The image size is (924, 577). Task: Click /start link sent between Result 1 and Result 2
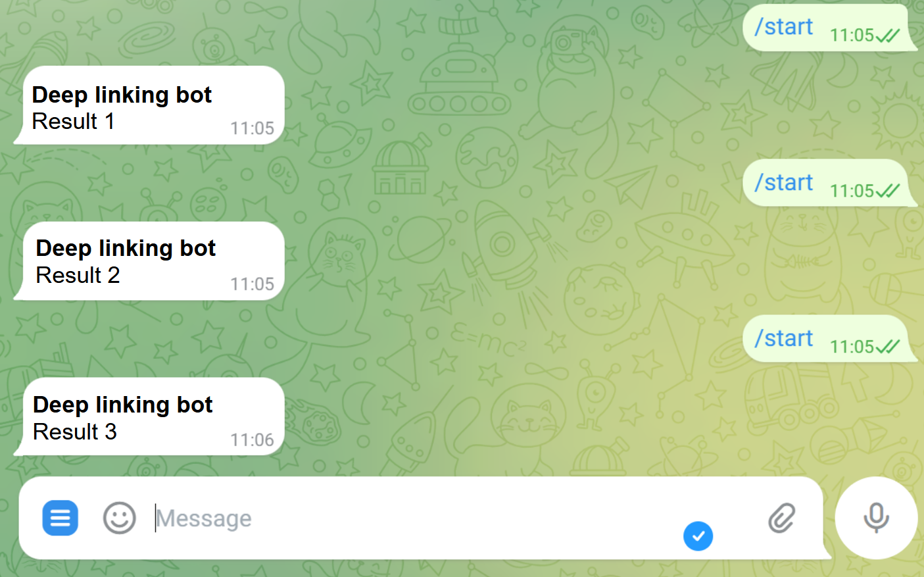tap(783, 182)
